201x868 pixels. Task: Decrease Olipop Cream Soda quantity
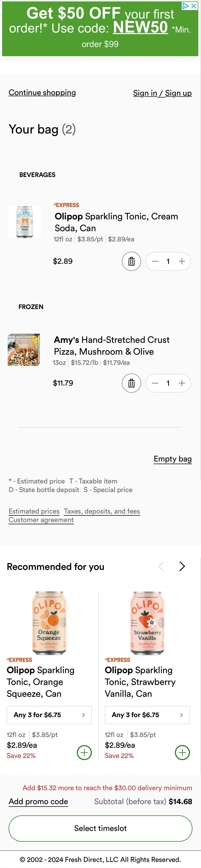point(155,261)
